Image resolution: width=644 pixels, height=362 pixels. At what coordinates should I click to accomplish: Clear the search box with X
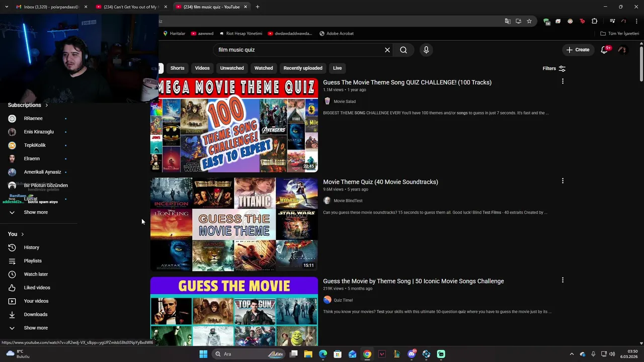click(387, 50)
